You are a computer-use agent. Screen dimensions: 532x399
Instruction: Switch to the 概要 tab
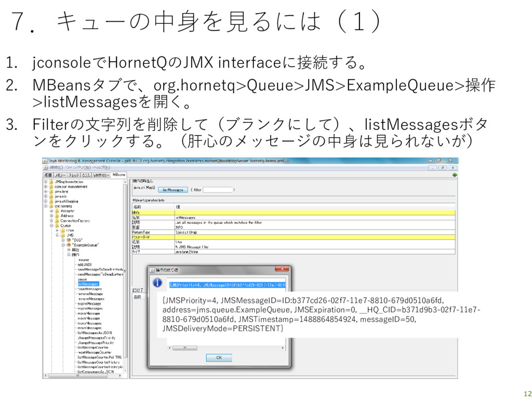48,175
